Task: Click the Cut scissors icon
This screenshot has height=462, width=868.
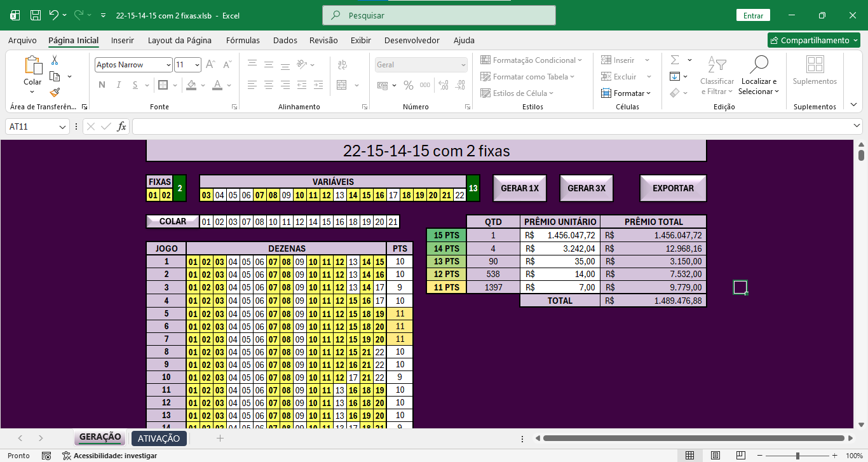Action: pyautogui.click(x=55, y=60)
